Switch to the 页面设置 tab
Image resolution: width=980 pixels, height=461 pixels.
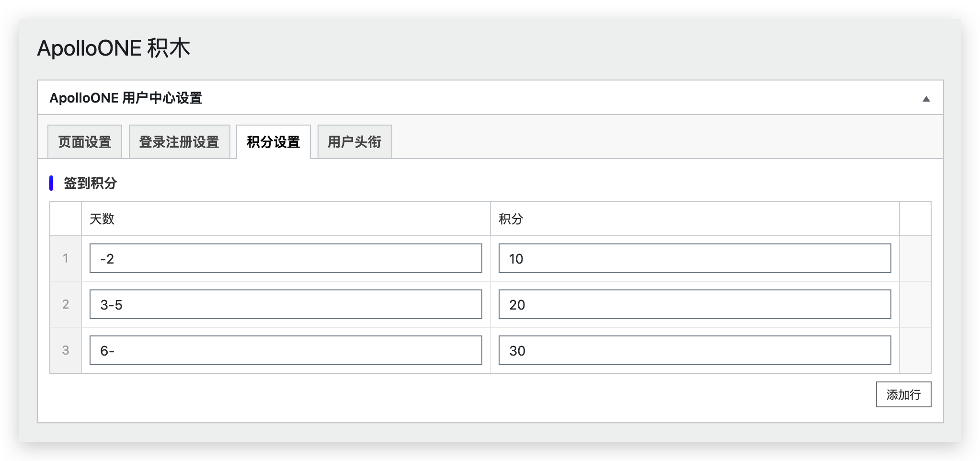coord(85,142)
